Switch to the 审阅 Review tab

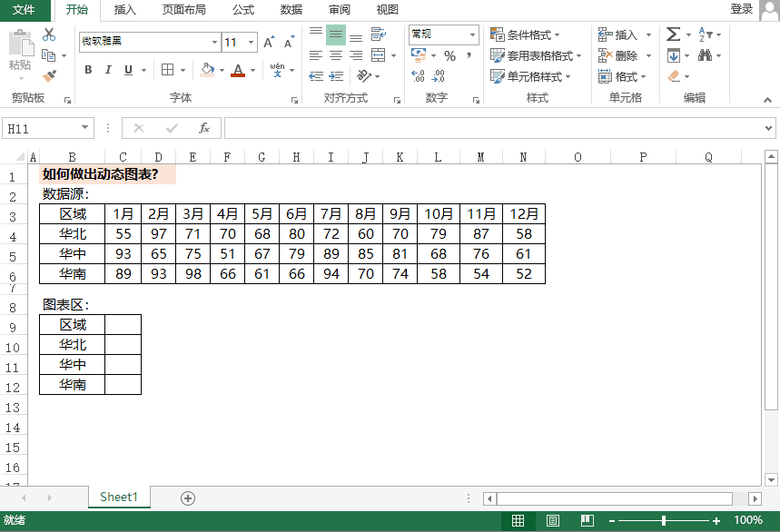click(x=340, y=9)
